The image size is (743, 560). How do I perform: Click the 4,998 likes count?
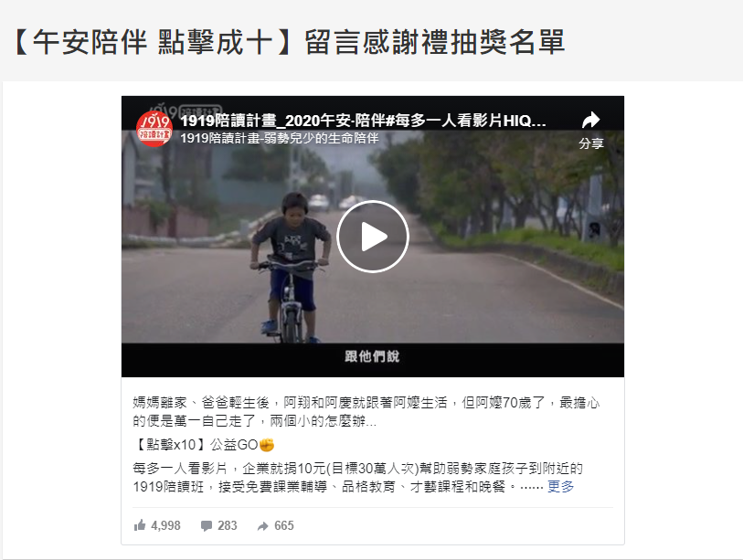click(x=165, y=525)
